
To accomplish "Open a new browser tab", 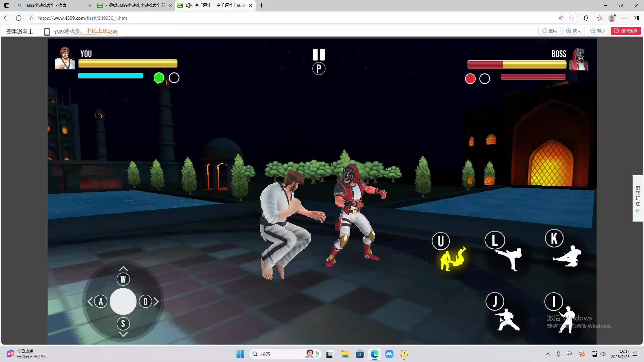I will coord(262,5).
